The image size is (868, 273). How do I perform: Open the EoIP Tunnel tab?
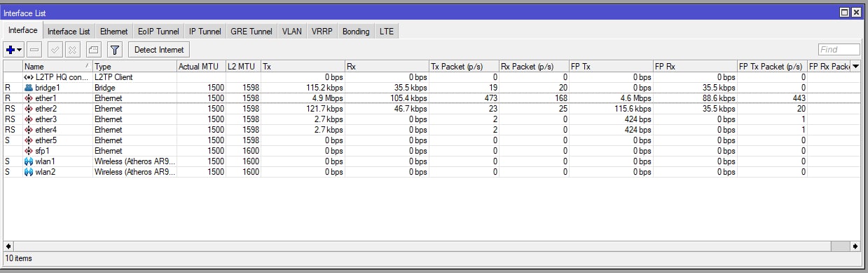tap(158, 32)
